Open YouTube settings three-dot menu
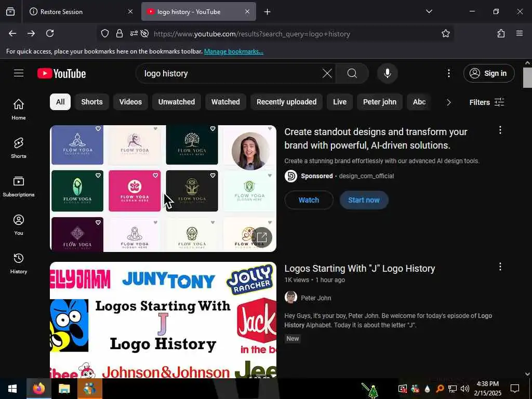 (x=448, y=73)
